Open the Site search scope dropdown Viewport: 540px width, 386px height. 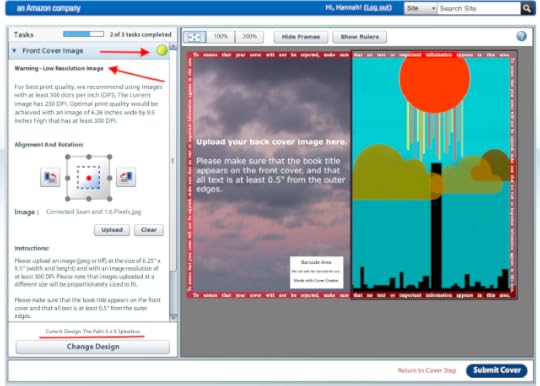click(x=420, y=8)
